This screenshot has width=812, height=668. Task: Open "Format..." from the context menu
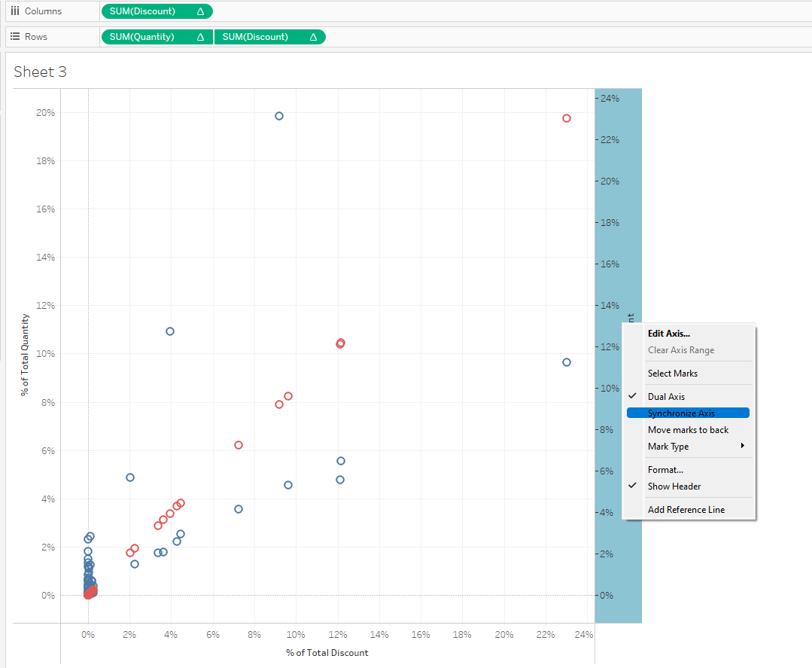click(x=665, y=469)
